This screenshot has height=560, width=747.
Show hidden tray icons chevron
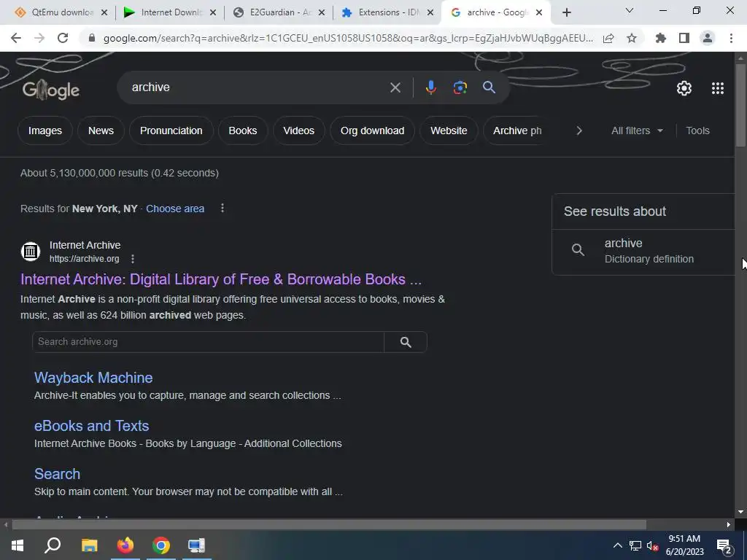click(617, 545)
